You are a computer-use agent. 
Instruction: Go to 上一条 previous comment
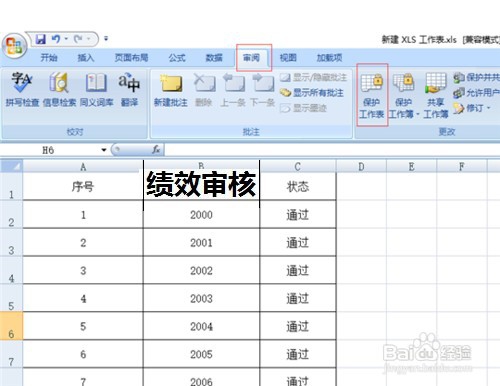coord(233,90)
